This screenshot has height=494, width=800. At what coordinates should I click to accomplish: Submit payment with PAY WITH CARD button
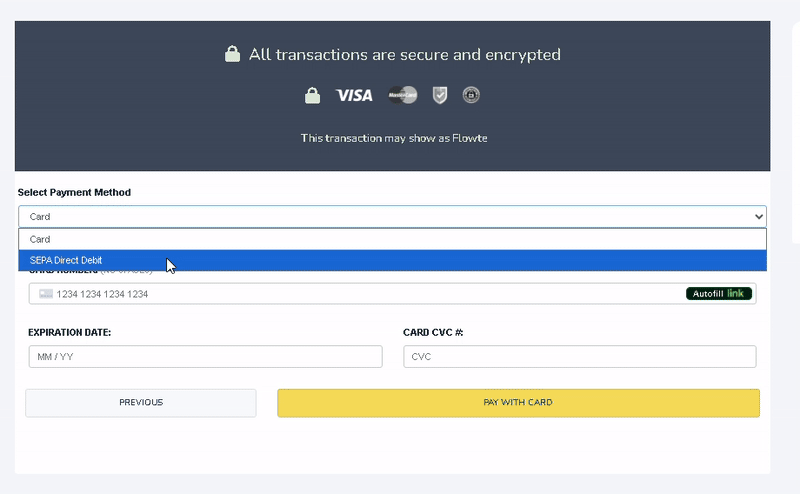pos(518,403)
